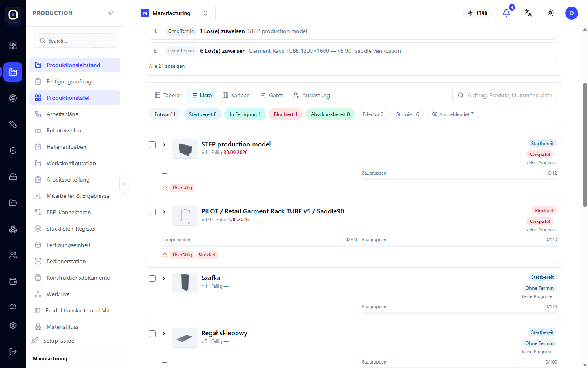Viewport: 588px width, 368px height.
Task: Tick the STEP production model checkbox
Action: pyautogui.click(x=152, y=145)
